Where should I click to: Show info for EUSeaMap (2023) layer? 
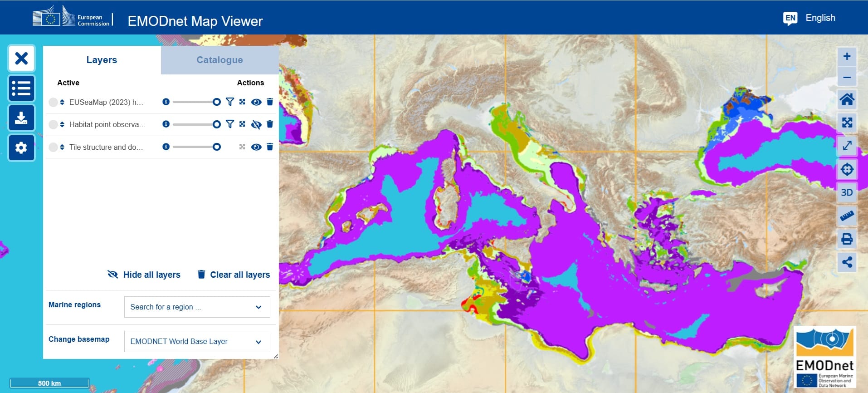click(x=166, y=102)
